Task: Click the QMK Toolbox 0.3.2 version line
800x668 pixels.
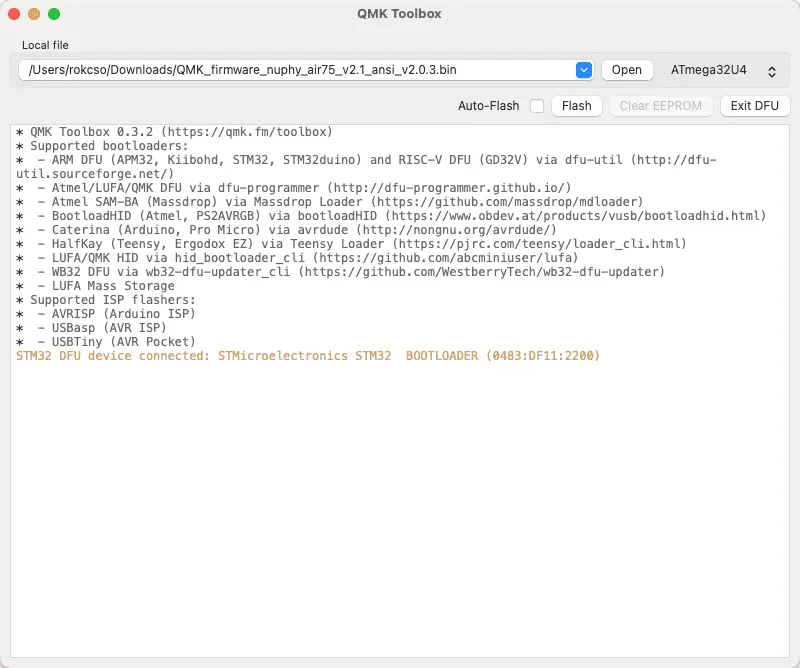Action: [x=174, y=132]
